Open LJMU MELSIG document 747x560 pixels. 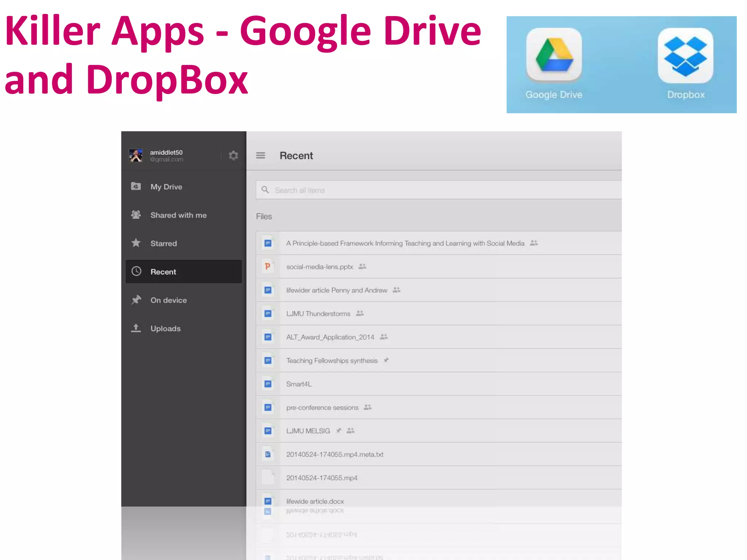click(439, 431)
